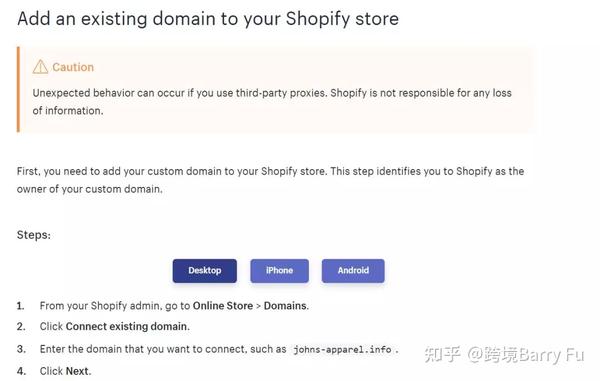Click step number 1 in the list

tap(21, 306)
